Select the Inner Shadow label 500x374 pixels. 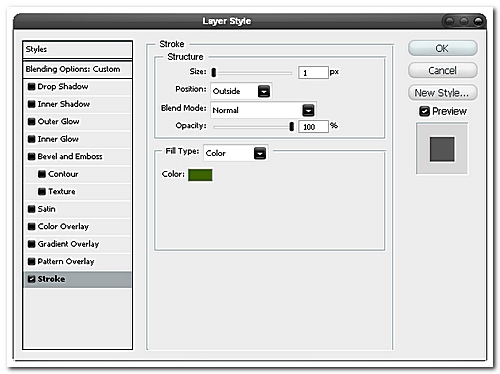[64, 104]
